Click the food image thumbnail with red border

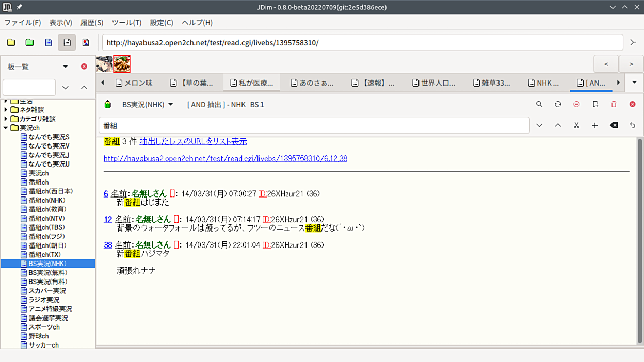(x=122, y=63)
